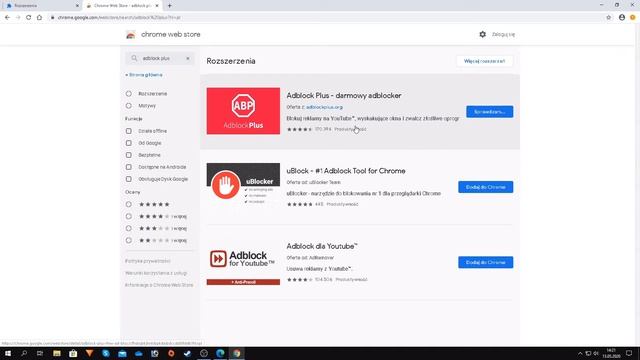Click the taskbar clock and date
Screen dimensions: 640x360
coord(611,353)
